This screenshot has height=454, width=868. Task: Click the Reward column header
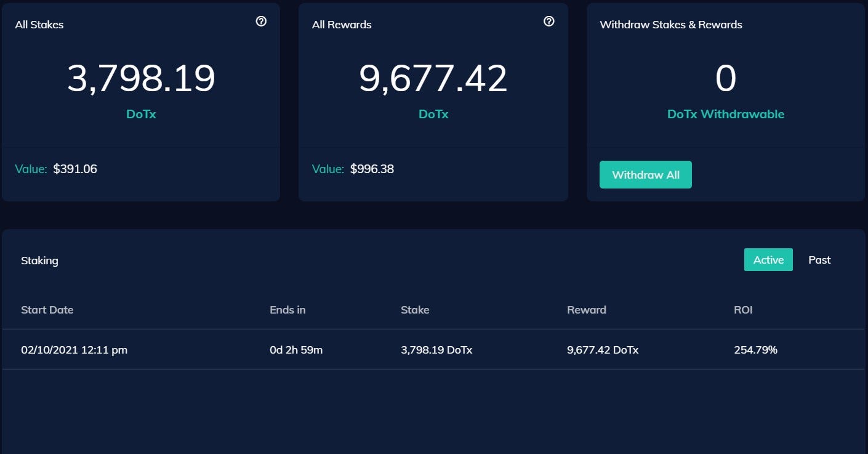pos(587,310)
